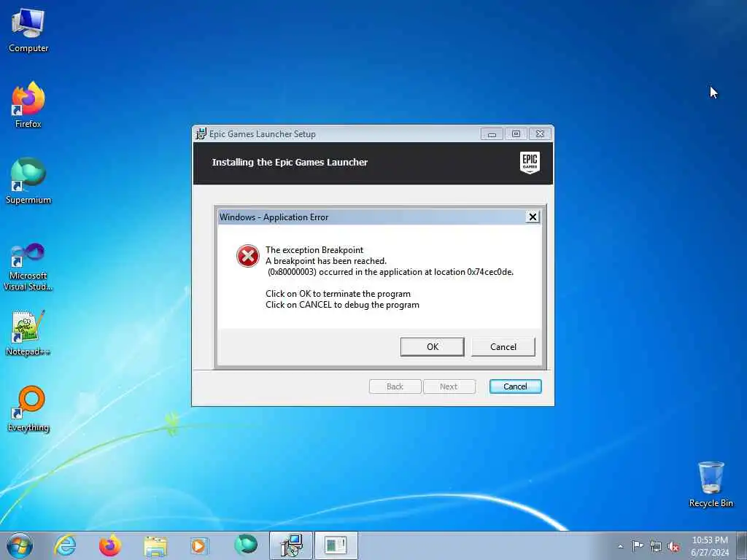The height and width of the screenshot is (560, 747).
Task: Click the "A breakpoint has been reached." line
Action: 326,261
